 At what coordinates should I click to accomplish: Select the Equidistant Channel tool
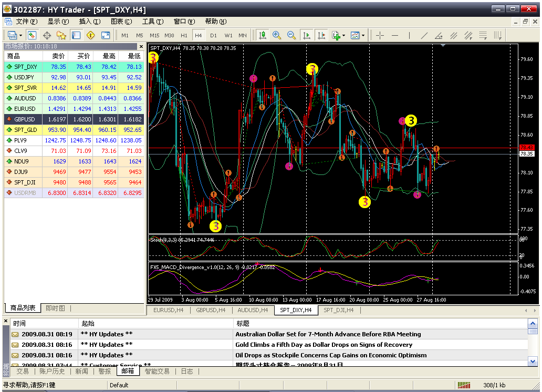tap(454, 35)
